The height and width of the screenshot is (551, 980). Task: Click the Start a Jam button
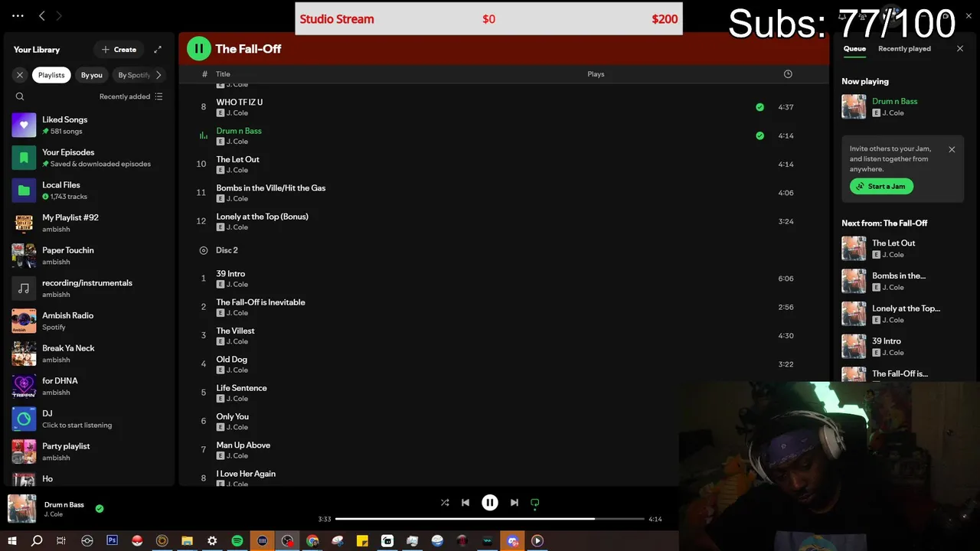tap(881, 186)
